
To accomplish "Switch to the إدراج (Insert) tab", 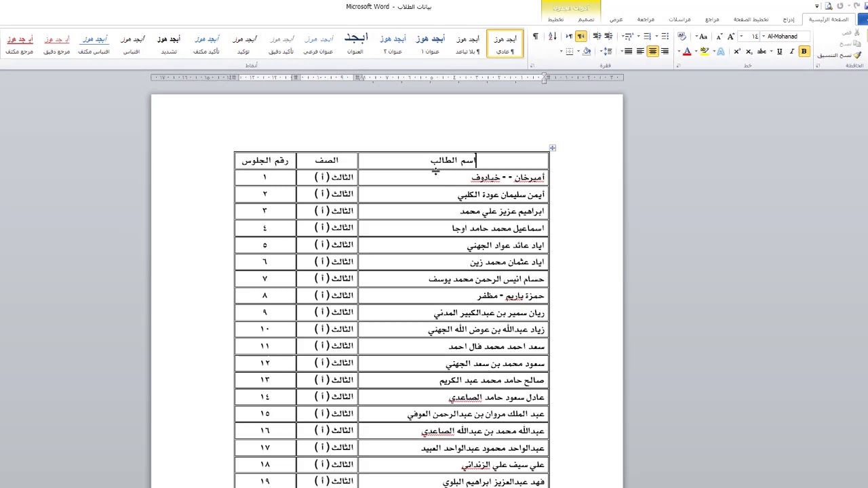I will pos(788,20).
